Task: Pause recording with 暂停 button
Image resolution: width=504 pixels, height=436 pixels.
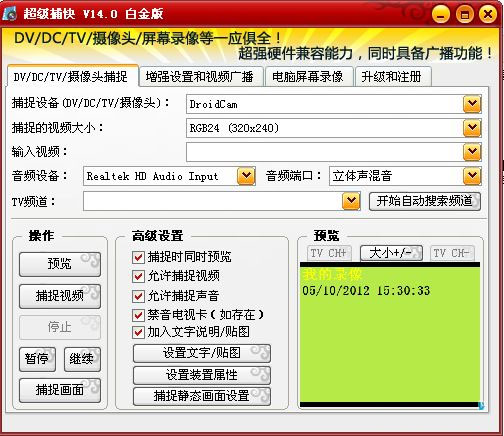Action: (37, 359)
